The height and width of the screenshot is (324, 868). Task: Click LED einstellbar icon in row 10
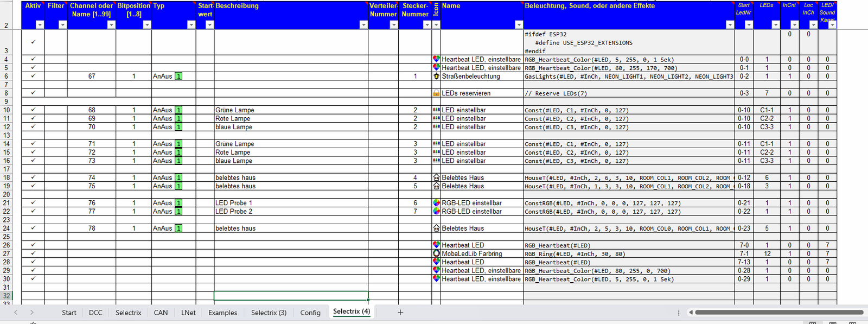[436, 110]
